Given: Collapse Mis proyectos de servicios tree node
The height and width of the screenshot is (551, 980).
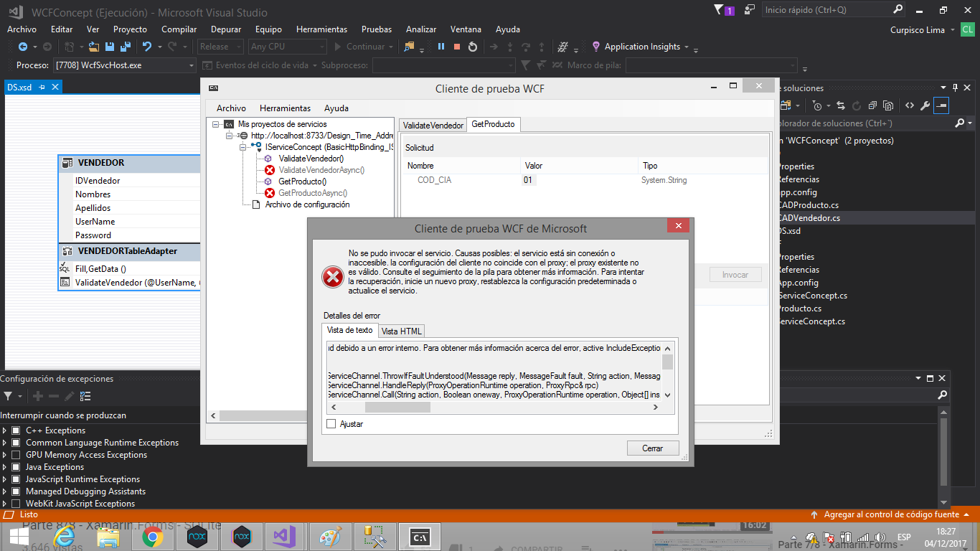Looking at the screenshot, I should [215, 124].
